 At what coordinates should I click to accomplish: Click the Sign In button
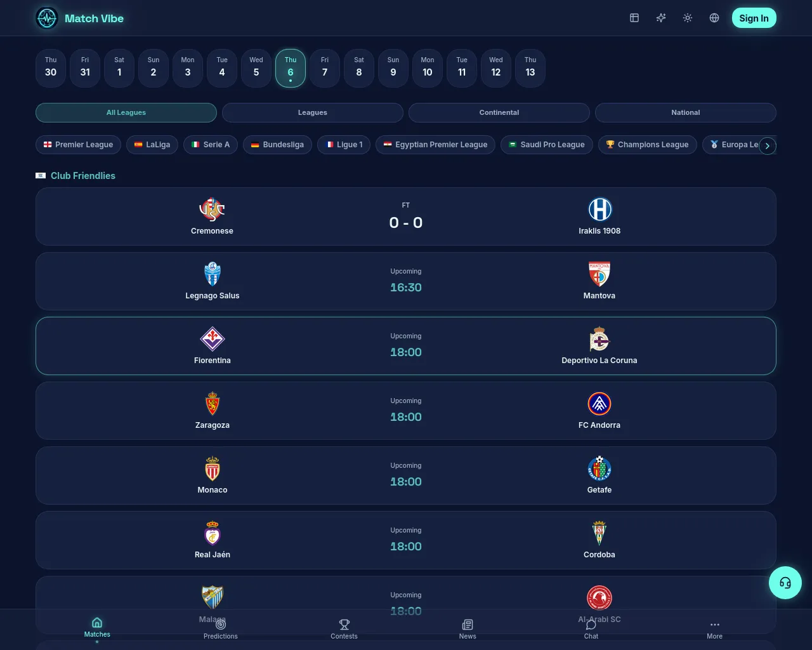click(x=754, y=18)
